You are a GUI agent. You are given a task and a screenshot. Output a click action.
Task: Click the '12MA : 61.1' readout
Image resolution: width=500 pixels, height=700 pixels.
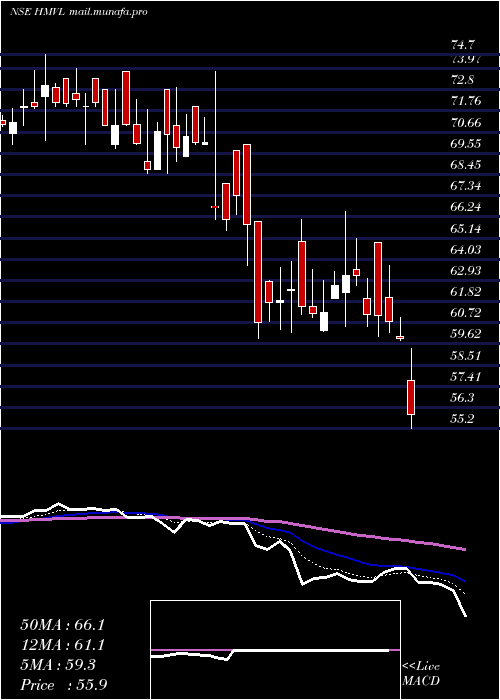pyautogui.click(x=62, y=645)
